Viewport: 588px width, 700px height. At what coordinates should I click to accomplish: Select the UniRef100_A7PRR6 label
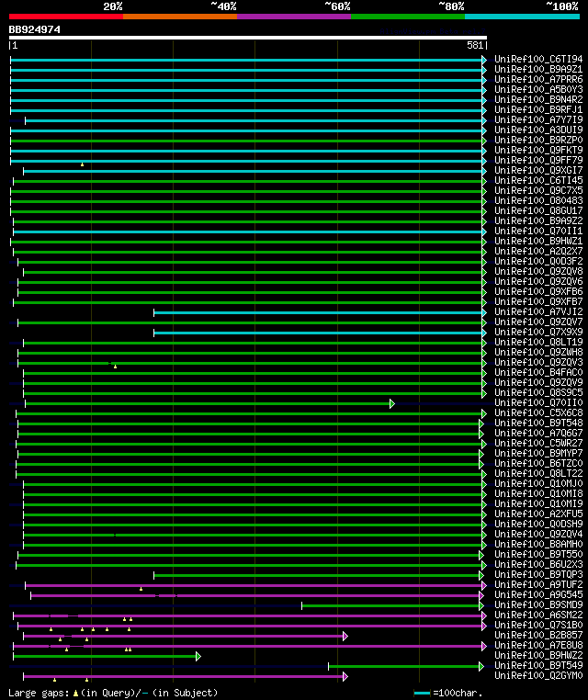click(538, 80)
